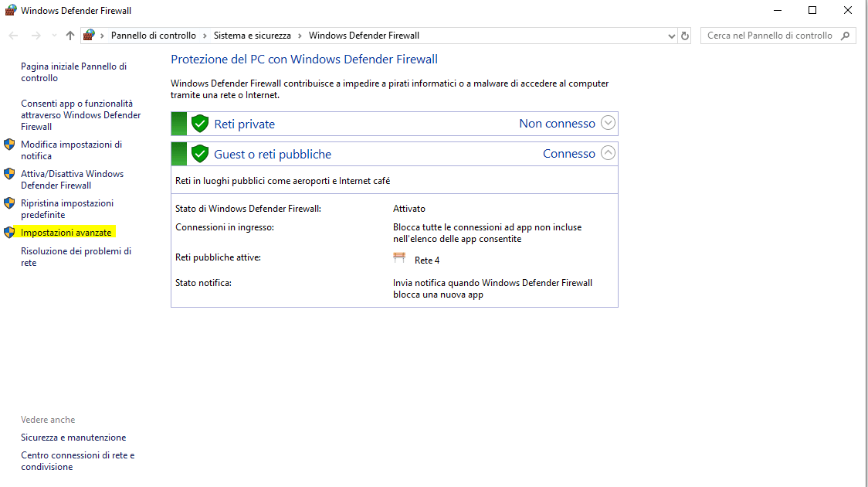Viewport: 868px width, 487px height.
Task: Click the green shield icon for Reti private
Action: [200, 124]
